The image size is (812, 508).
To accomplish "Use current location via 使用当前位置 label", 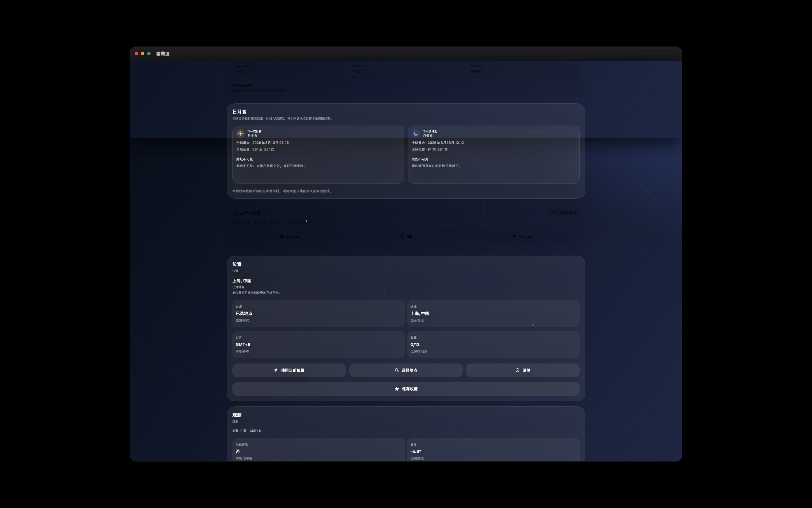I will [x=293, y=370].
